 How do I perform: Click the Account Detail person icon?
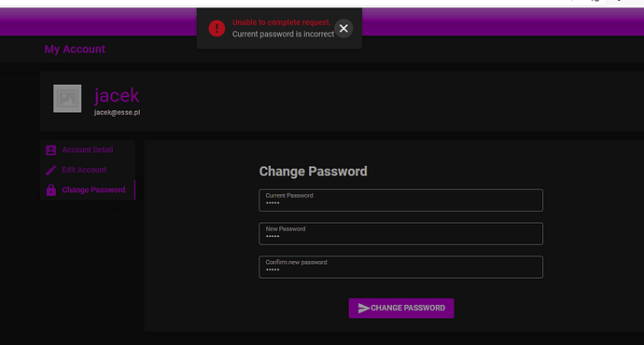pos(51,150)
